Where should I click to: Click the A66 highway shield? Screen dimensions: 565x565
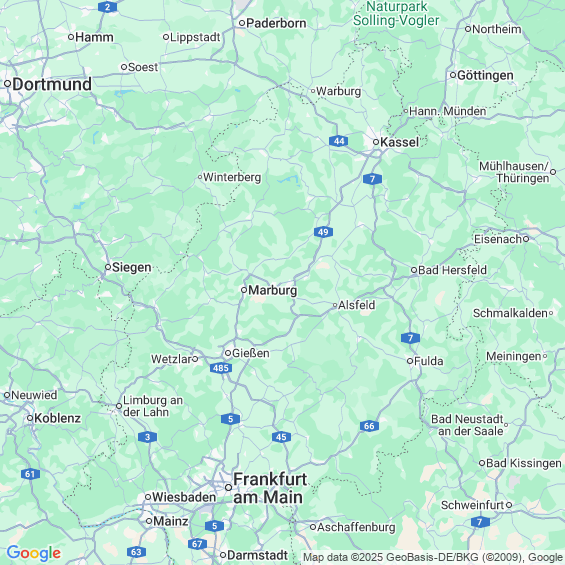pyautogui.click(x=369, y=426)
